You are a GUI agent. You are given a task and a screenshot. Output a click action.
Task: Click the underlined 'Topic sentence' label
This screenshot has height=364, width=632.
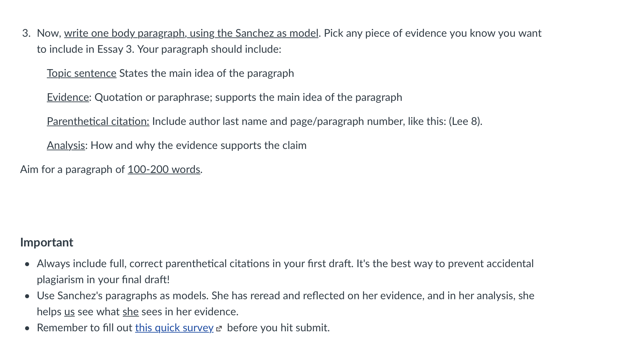pyautogui.click(x=82, y=73)
